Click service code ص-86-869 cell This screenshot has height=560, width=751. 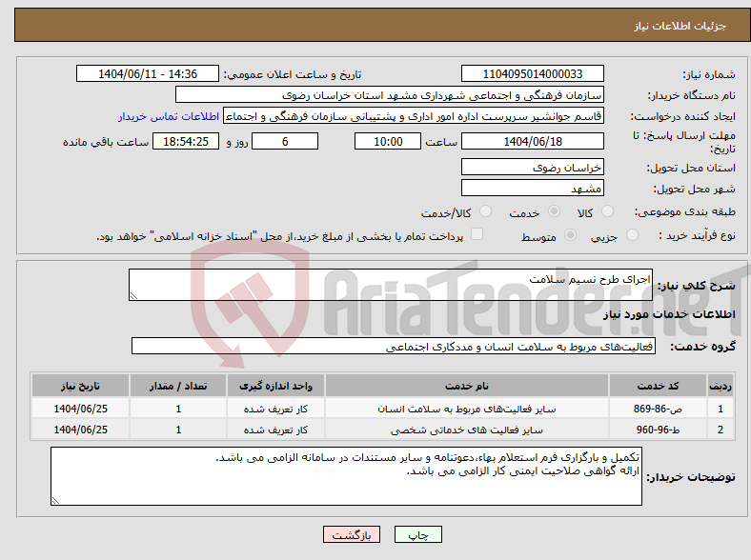point(659,409)
